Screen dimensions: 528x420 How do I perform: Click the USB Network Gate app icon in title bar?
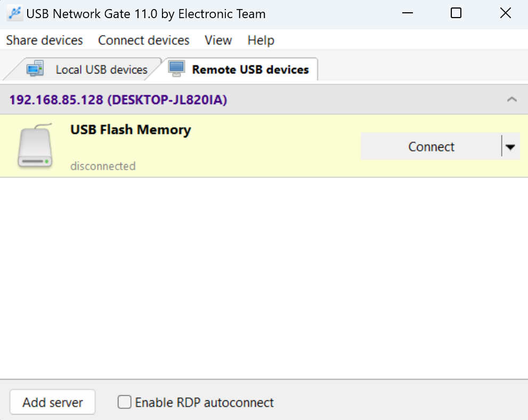point(15,13)
